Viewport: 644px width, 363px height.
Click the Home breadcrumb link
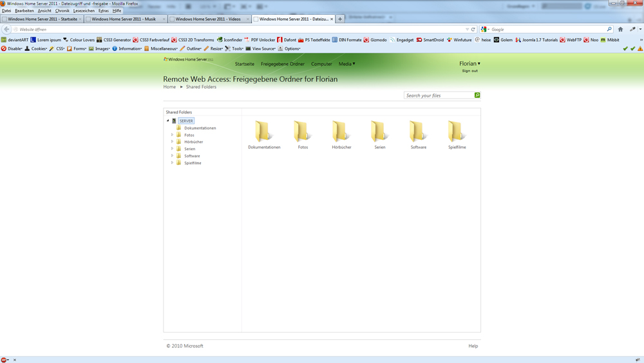click(x=169, y=87)
